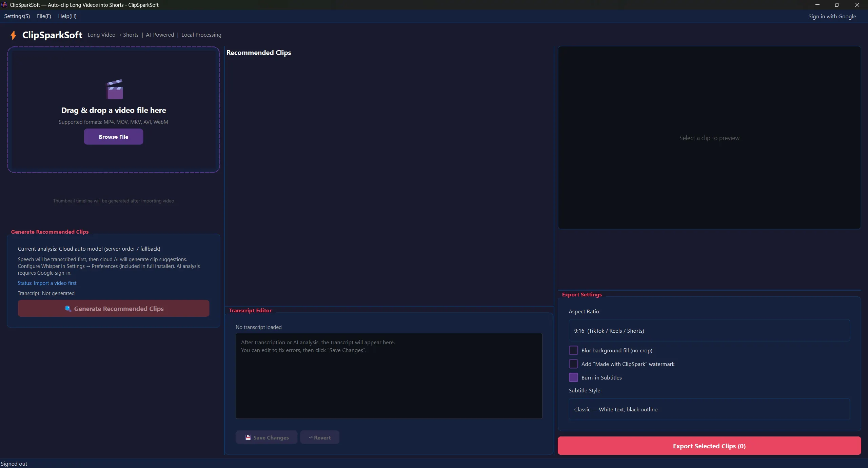Click Generate Recommended Clips button
Screen dimensions: 868x468
[114, 309]
